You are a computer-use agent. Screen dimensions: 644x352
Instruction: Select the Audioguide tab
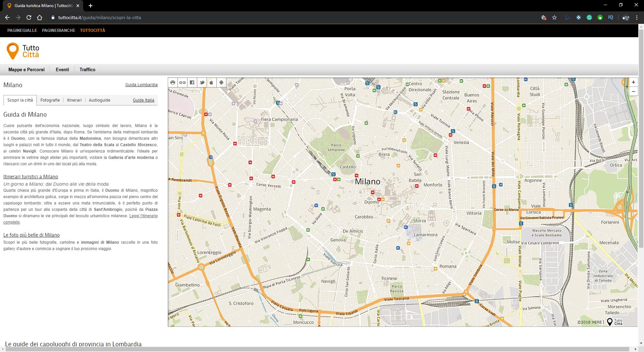[99, 100]
